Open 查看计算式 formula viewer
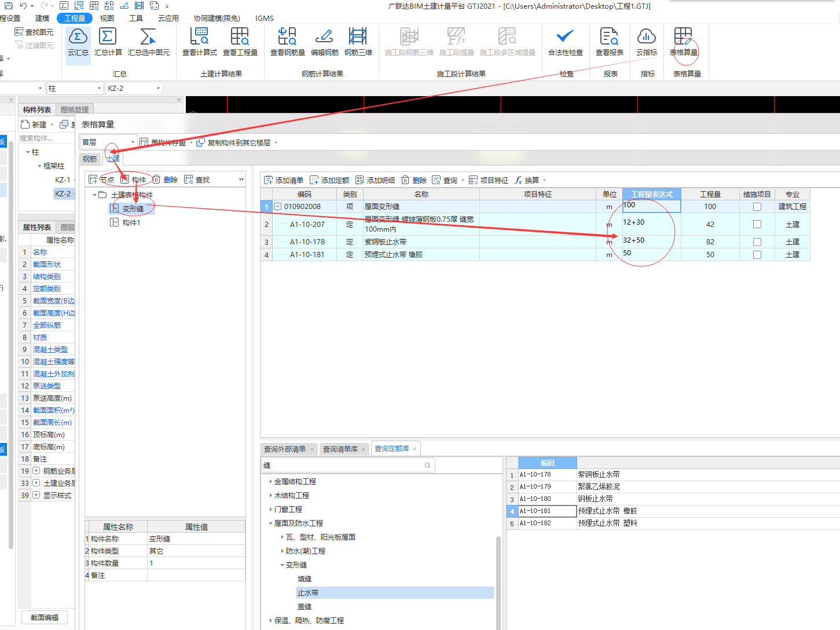The width and height of the screenshot is (840, 630). [199, 42]
